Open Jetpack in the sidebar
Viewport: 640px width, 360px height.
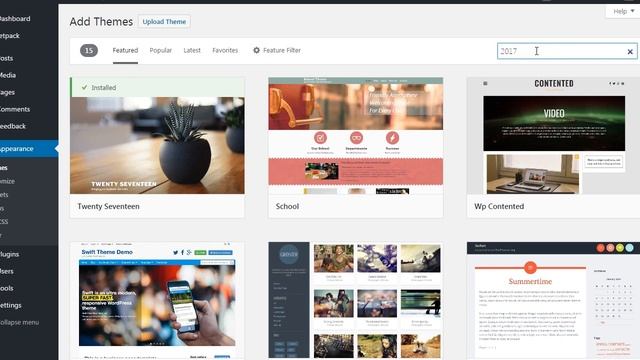10,36
